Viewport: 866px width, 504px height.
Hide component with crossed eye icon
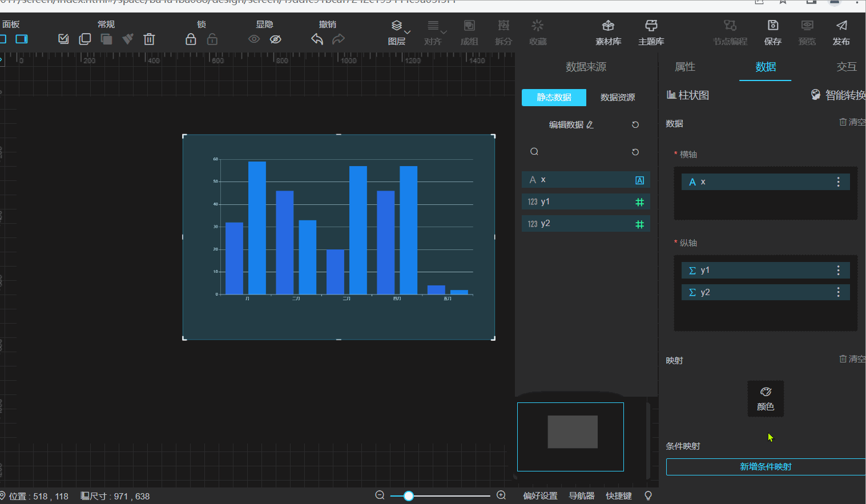[x=276, y=39]
